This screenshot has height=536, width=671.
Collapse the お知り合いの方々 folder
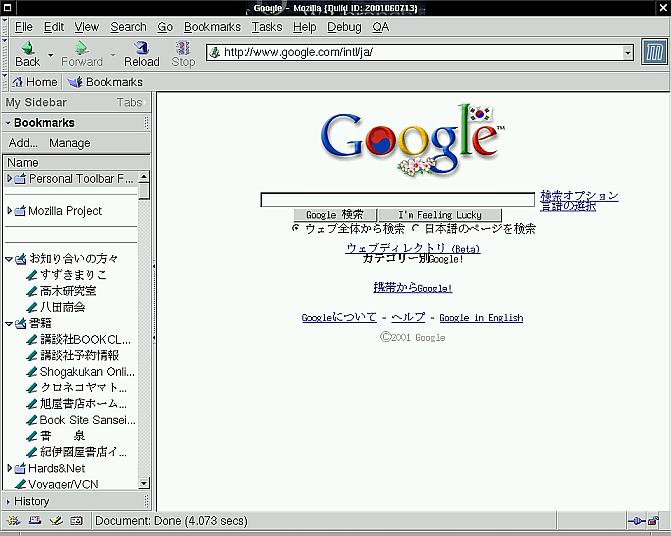click(9, 259)
